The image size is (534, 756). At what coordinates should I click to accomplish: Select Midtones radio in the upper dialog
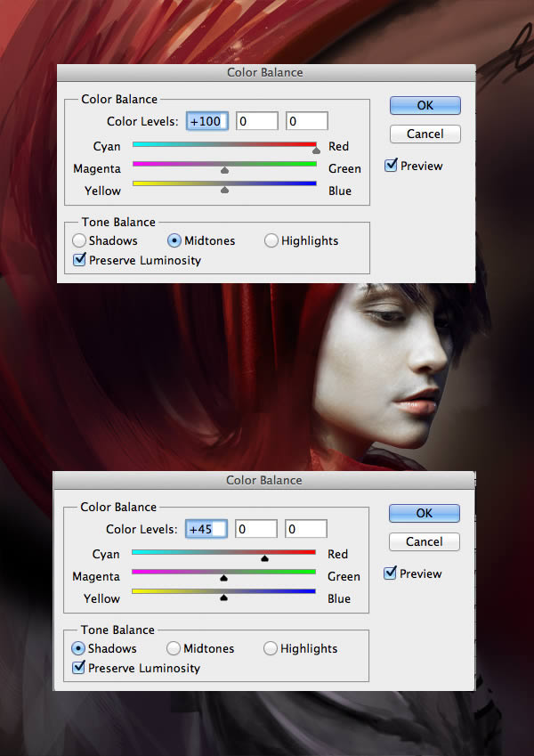pos(174,240)
